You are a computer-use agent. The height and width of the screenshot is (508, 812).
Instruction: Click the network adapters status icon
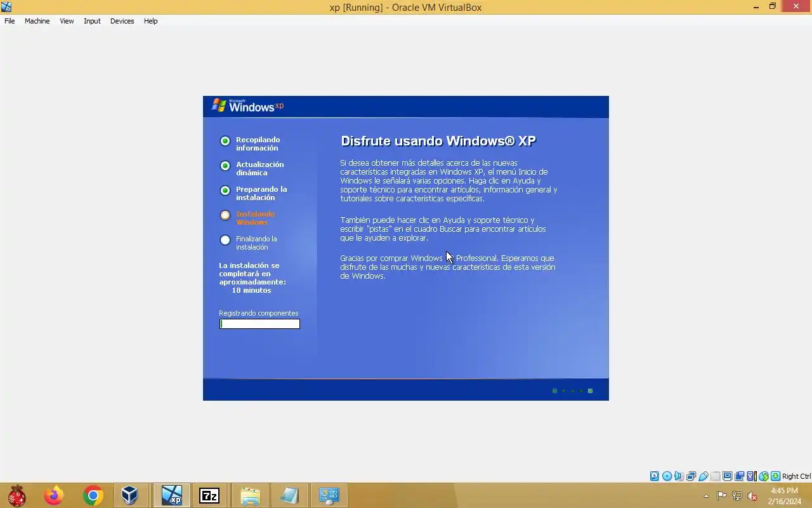(691, 476)
